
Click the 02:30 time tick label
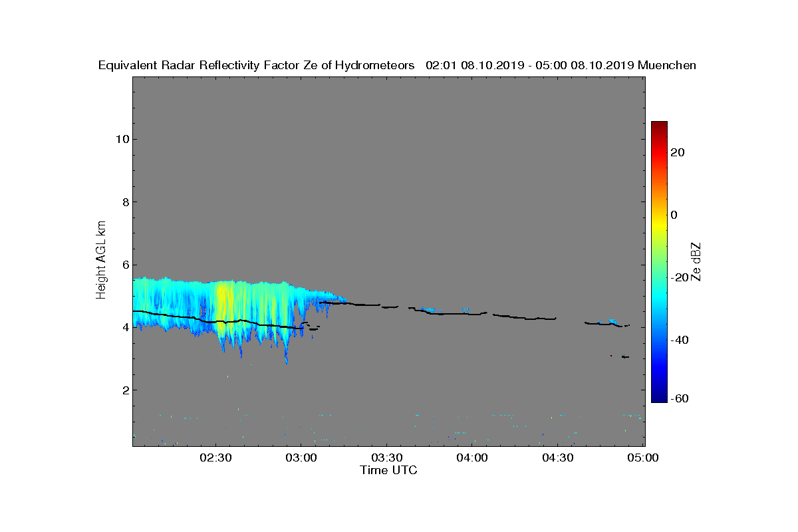215,458
